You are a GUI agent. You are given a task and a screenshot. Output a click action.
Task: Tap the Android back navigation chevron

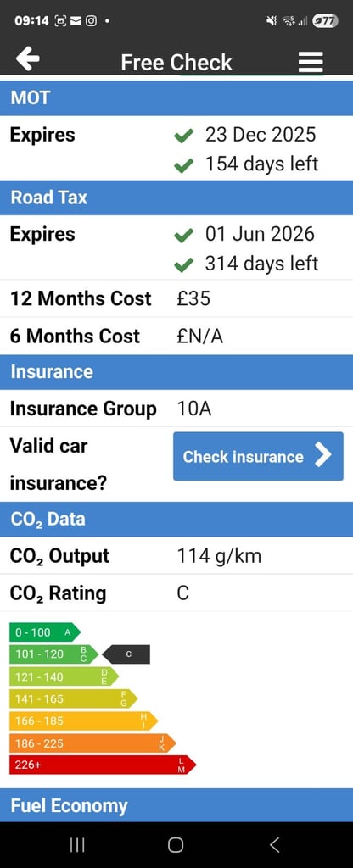pyautogui.click(x=274, y=844)
